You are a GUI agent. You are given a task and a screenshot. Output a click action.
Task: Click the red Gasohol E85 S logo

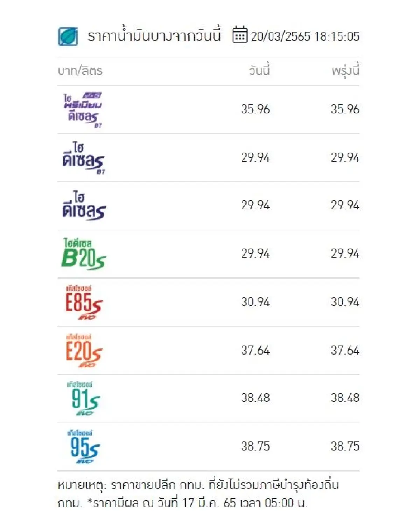83,303
